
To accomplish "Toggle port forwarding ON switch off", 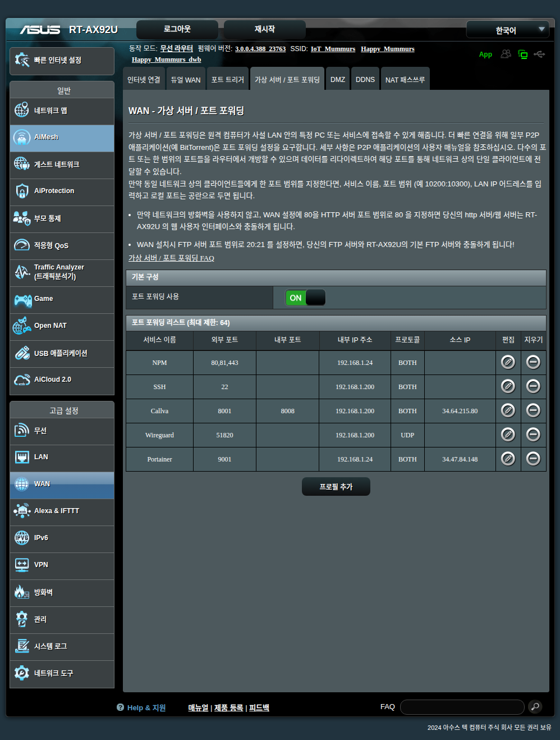I will pyautogui.click(x=305, y=298).
